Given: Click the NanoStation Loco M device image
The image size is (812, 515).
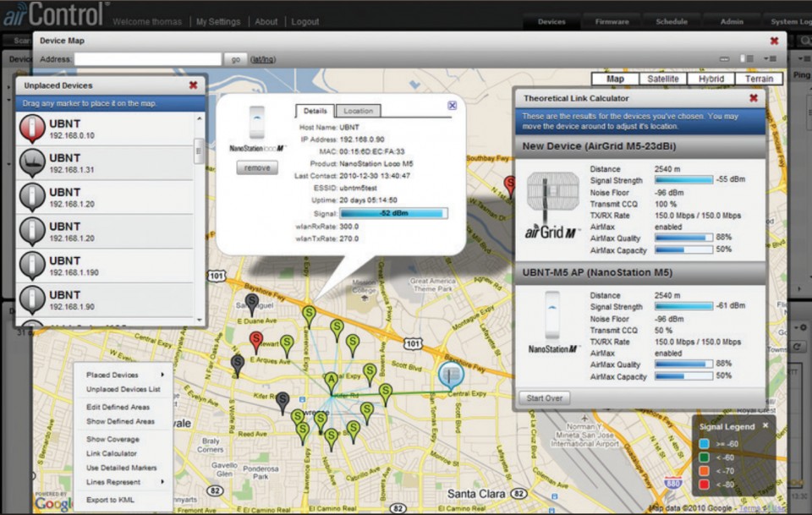Looking at the screenshot, I should pos(256,123).
